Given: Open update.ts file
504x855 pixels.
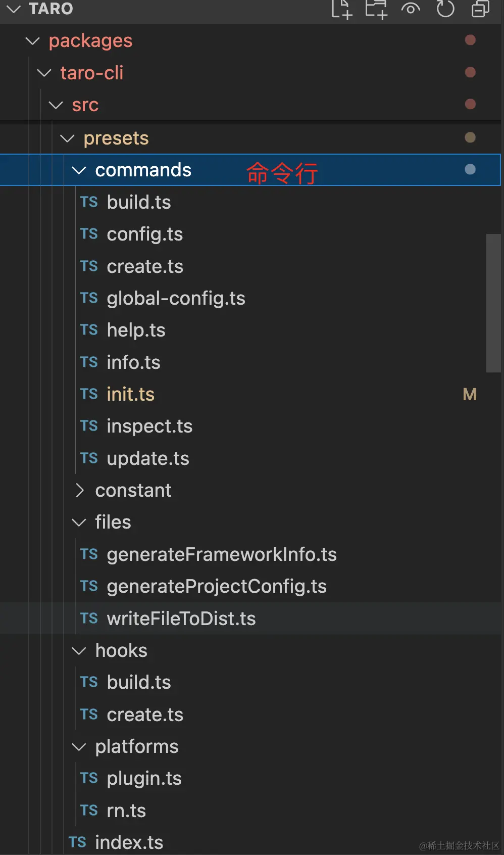Looking at the screenshot, I should click(x=148, y=459).
